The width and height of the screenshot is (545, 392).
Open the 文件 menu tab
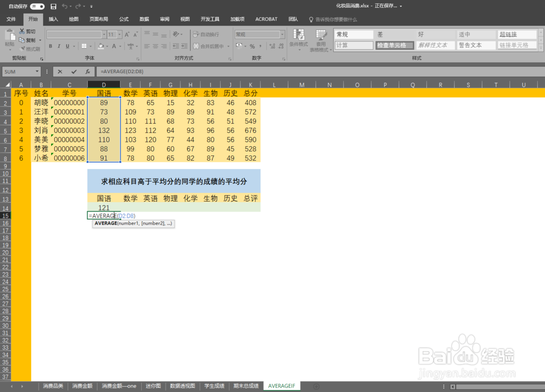(11, 19)
